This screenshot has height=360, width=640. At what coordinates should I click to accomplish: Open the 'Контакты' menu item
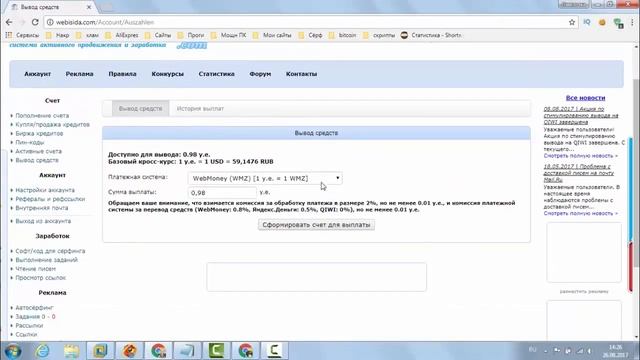(301, 74)
